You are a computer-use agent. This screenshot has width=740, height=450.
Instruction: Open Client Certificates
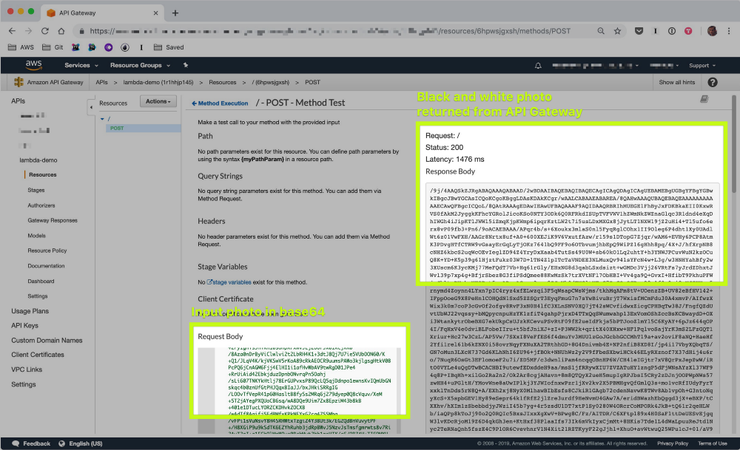(x=38, y=355)
